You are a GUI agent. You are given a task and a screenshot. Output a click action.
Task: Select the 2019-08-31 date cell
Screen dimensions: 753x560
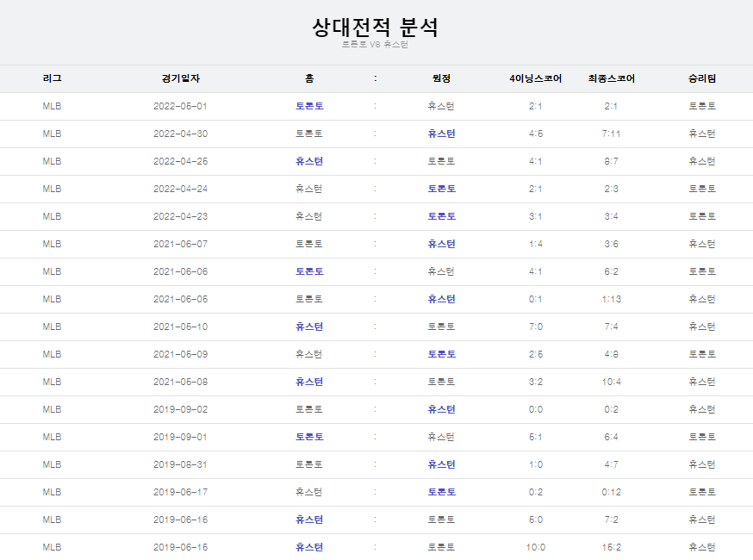pyautogui.click(x=181, y=465)
